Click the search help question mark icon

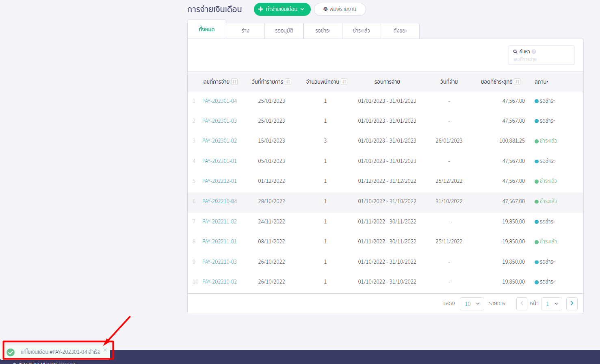534,52
